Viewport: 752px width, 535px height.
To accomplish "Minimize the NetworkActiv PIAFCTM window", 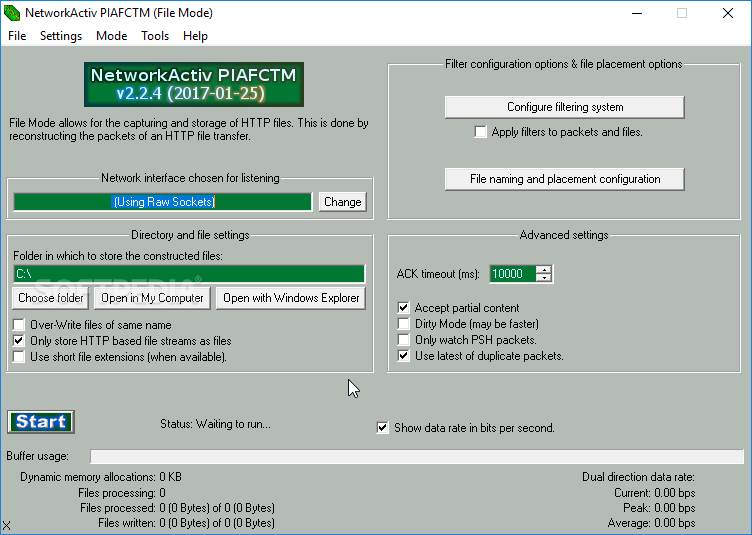I will [x=637, y=13].
